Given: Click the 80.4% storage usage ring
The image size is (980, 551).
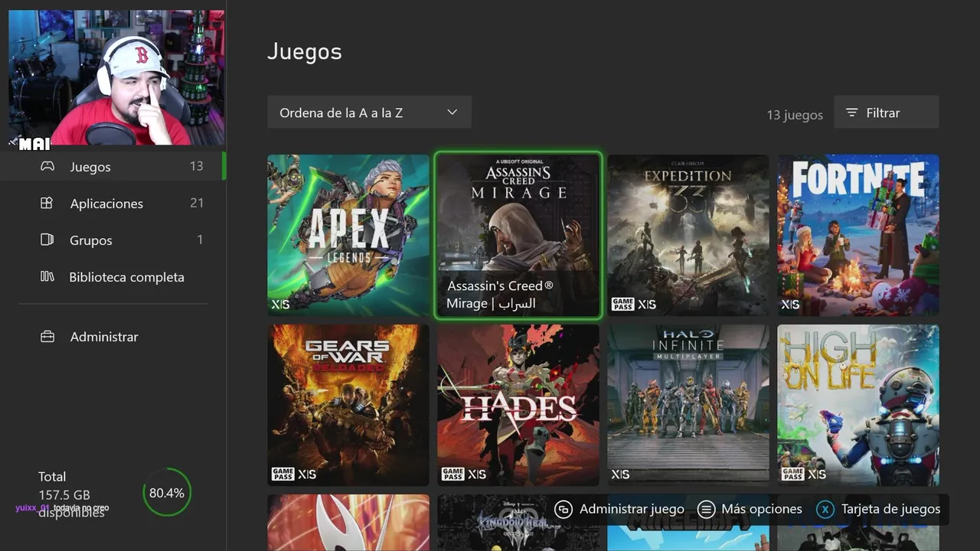Looking at the screenshot, I should (167, 493).
